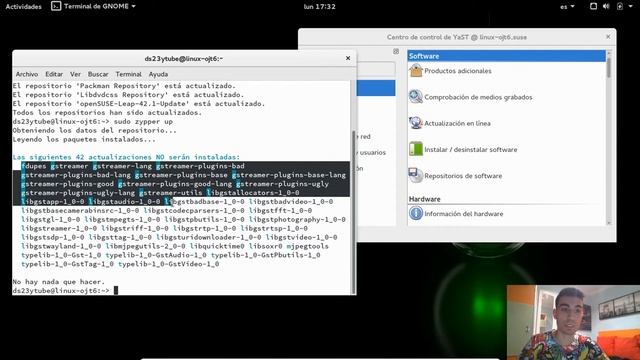Click the partially visible 'usuarios' category in YaST

tap(371, 152)
